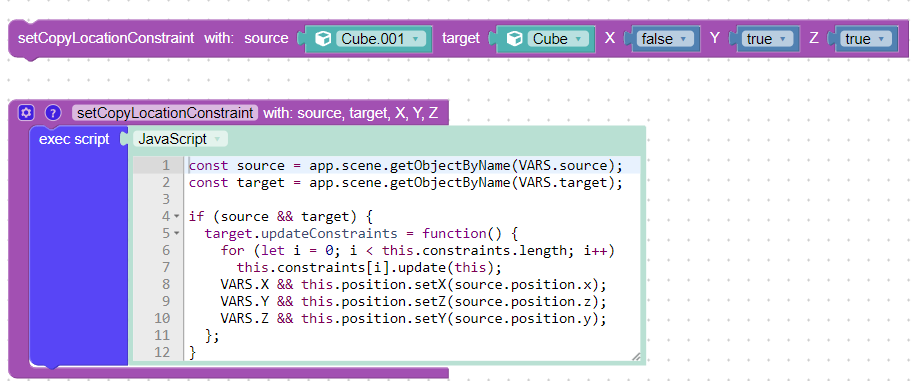Click line number 12 in the gutter
This screenshot has height=381, width=914.
click(x=163, y=352)
